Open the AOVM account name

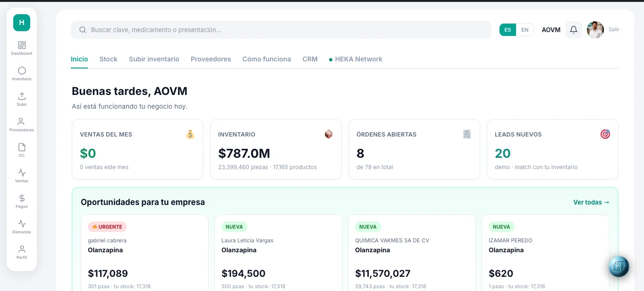(x=551, y=30)
